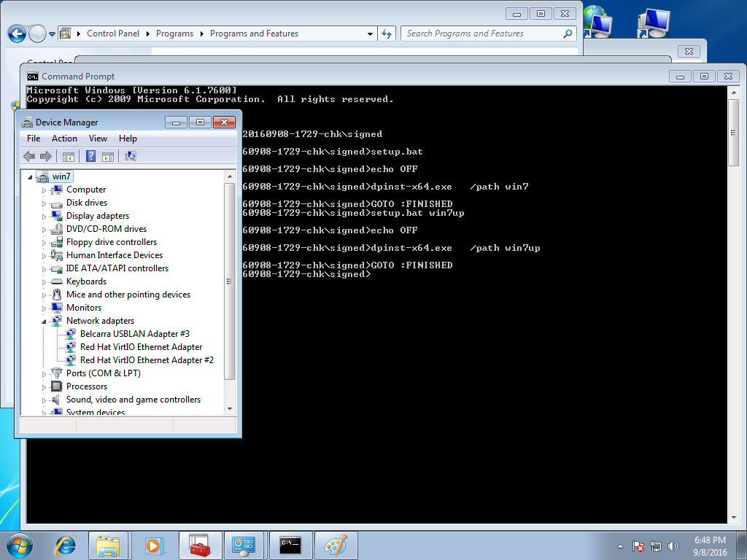Click Back button in Programs and Features window
The height and width of the screenshot is (560, 747).
(x=18, y=34)
